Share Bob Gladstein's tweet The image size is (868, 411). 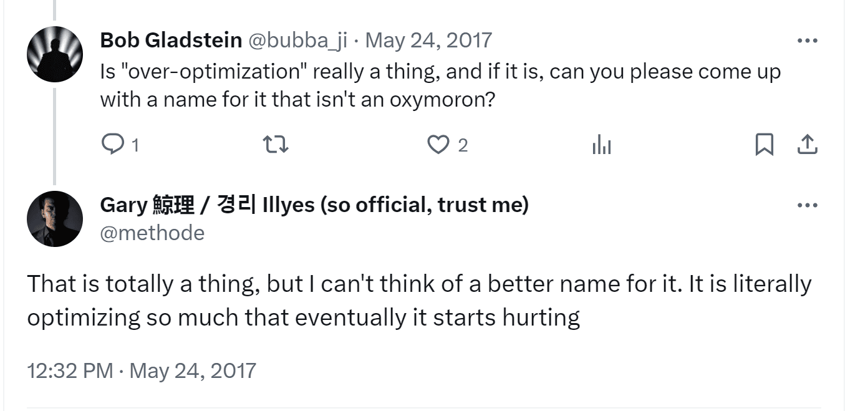pyautogui.click(x=808, y=145)
